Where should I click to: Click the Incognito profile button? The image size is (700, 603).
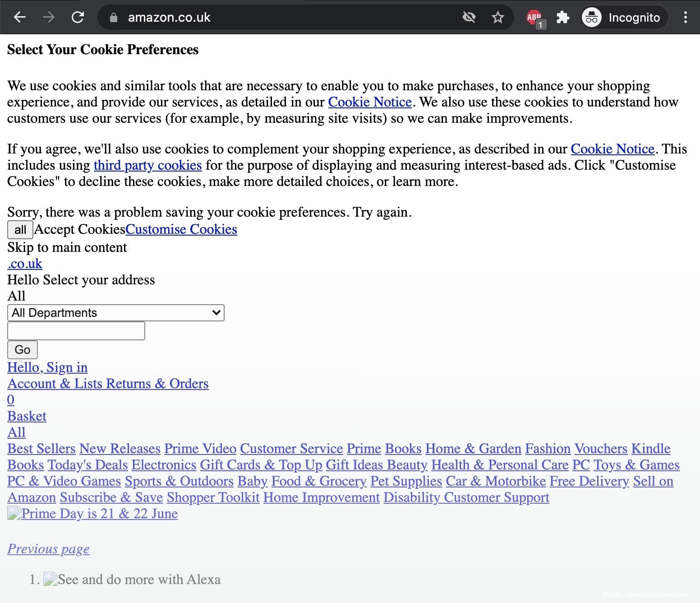coord(623,17)
